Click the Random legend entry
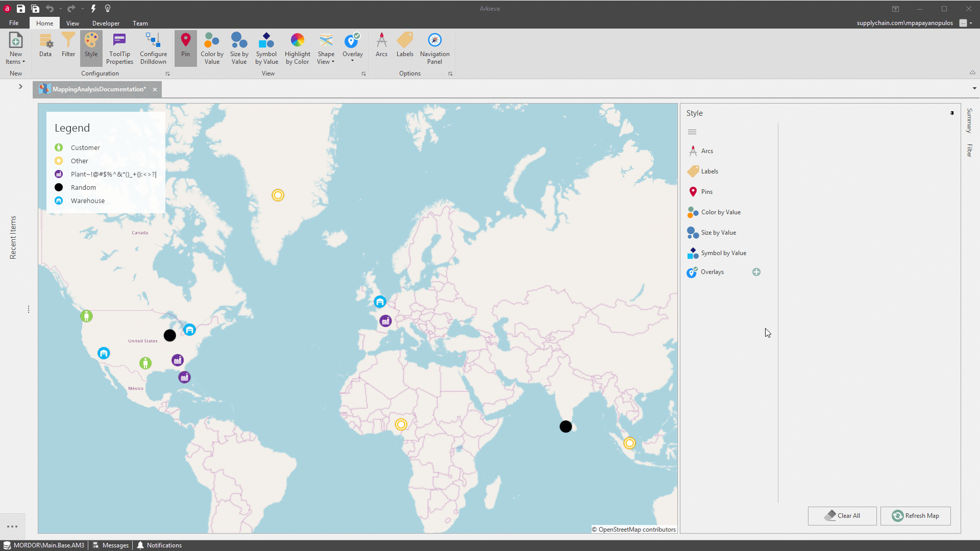The width and height of the screenshot is (980, 551). click(75, 187)
